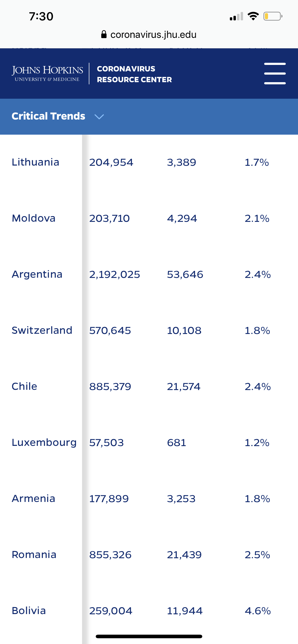The height and width of the screenshot is (644, 298).
Task: Select Armenia in country list
Action: coord(33,499)
